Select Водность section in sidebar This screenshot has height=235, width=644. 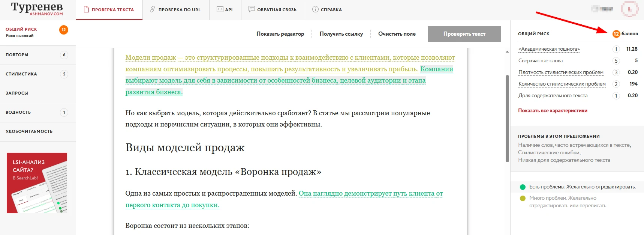[x=38, y=112]
